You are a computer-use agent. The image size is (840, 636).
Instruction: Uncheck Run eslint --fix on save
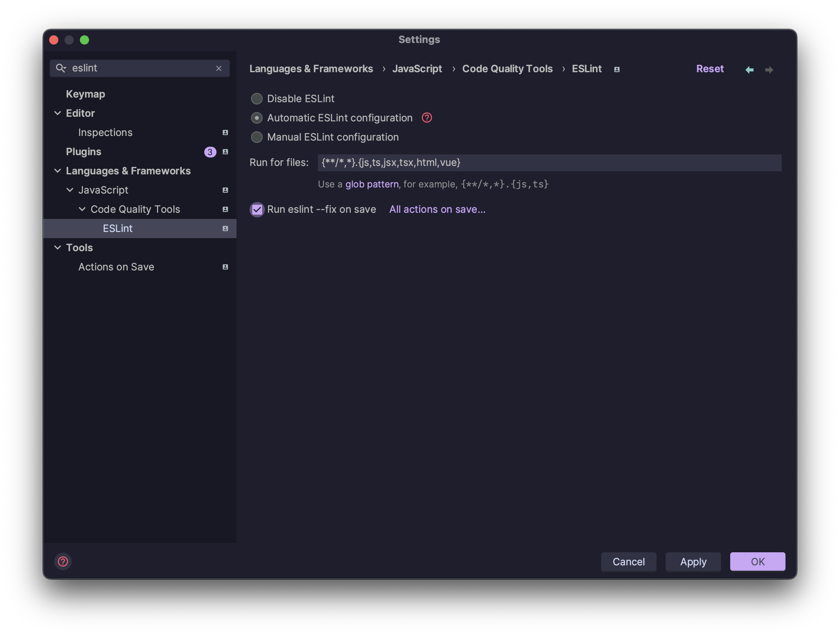(x=257, y=209)
